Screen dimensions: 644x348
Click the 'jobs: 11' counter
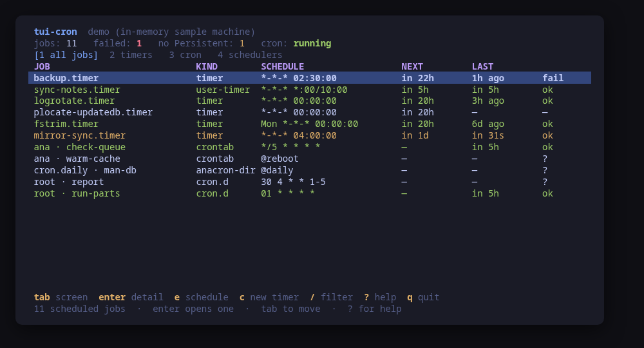pos(55,44)
